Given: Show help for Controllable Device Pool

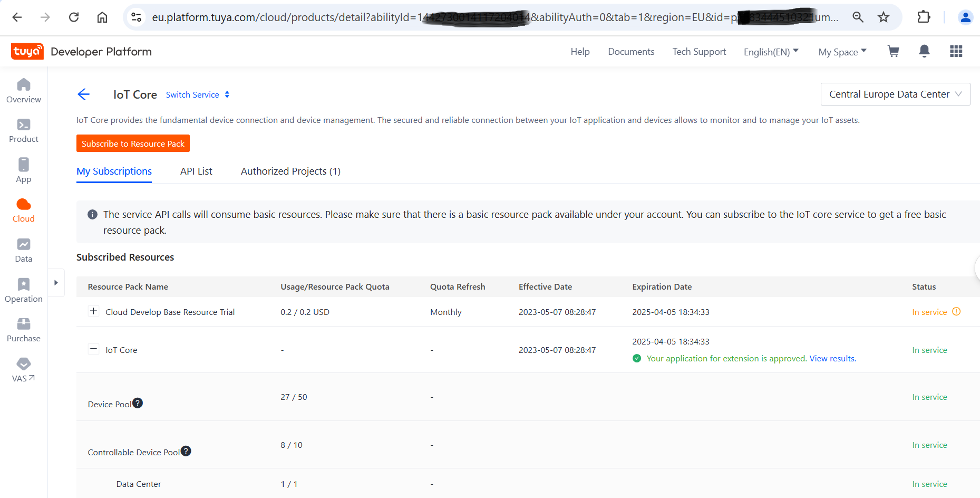Looking at the screenshot, I should (186, 451).
